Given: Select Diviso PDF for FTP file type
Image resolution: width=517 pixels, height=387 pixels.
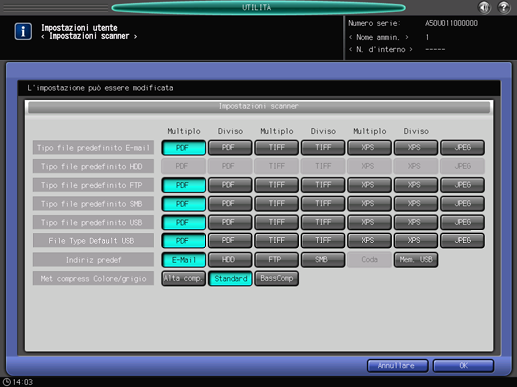Looking at the screenshot, I should coord(230,185).
